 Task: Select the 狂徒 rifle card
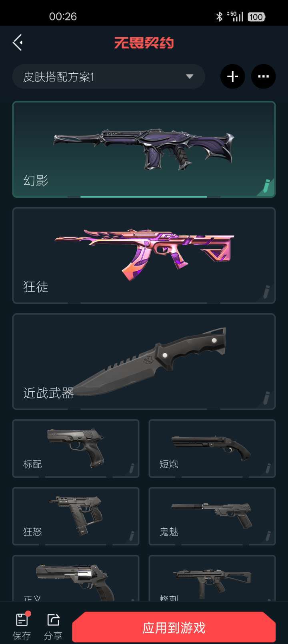pyautogui.click(x=144, y=256)
